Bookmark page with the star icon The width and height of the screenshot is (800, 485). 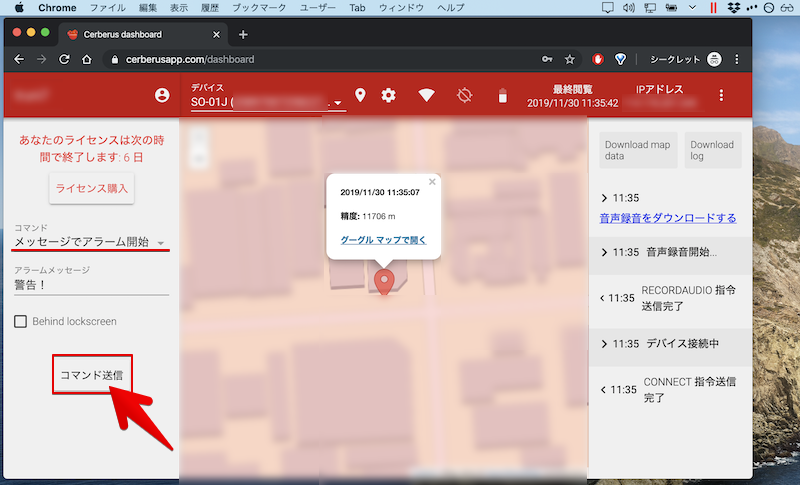pos(570,59)
